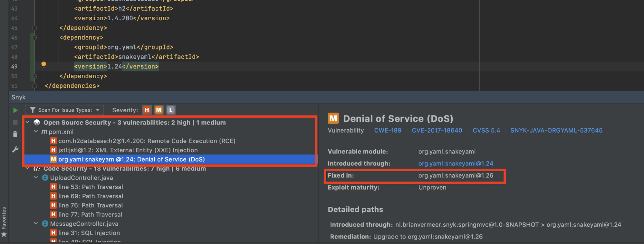The width and height of the screenshot is (644, 244).
Task: Select line 53 Path Traversal issue
Action: point(91,187)
